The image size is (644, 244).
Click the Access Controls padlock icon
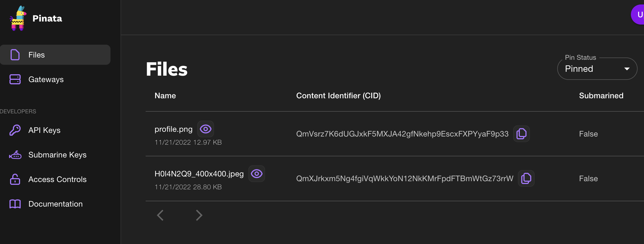point(15,179)
